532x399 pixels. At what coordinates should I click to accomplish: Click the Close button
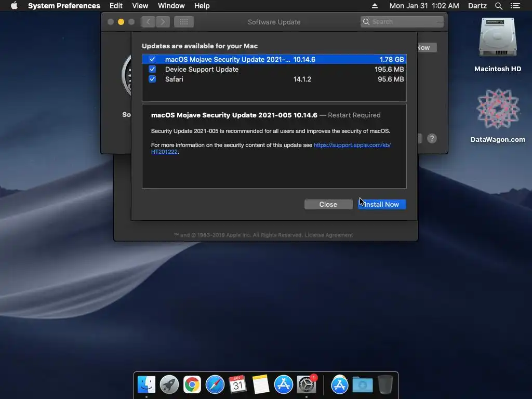click(328, 204)
